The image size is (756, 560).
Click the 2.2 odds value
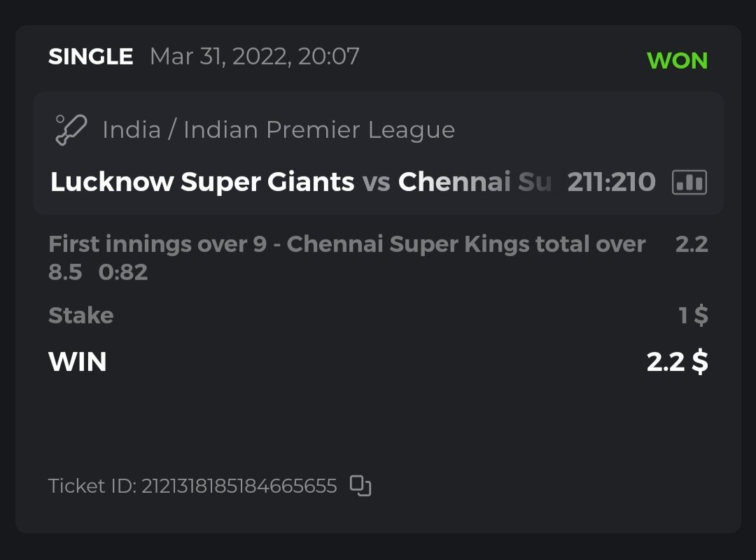tap(691, 244)
